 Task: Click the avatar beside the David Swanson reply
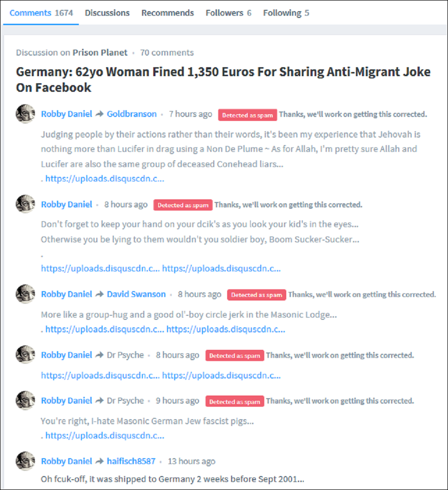point(25,294)
